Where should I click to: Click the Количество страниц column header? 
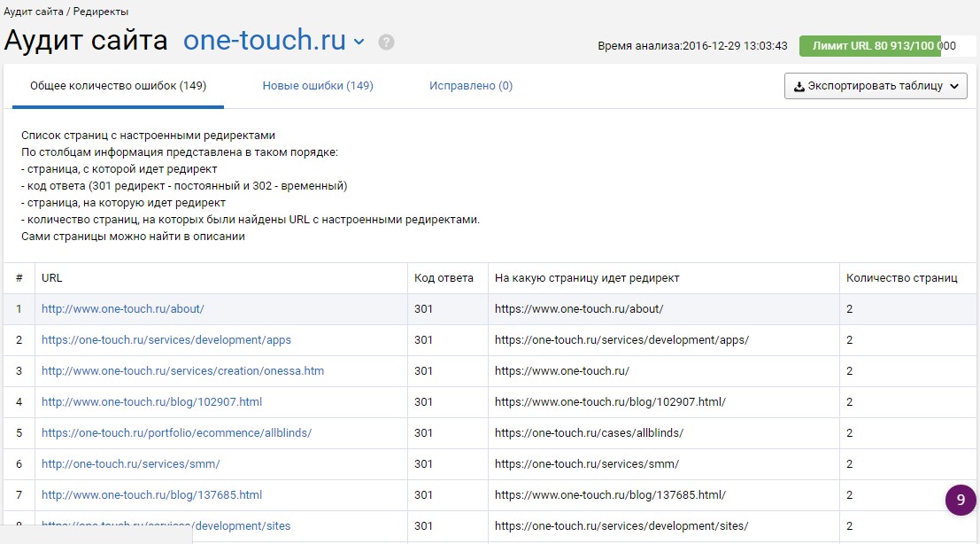pos(902,277)
